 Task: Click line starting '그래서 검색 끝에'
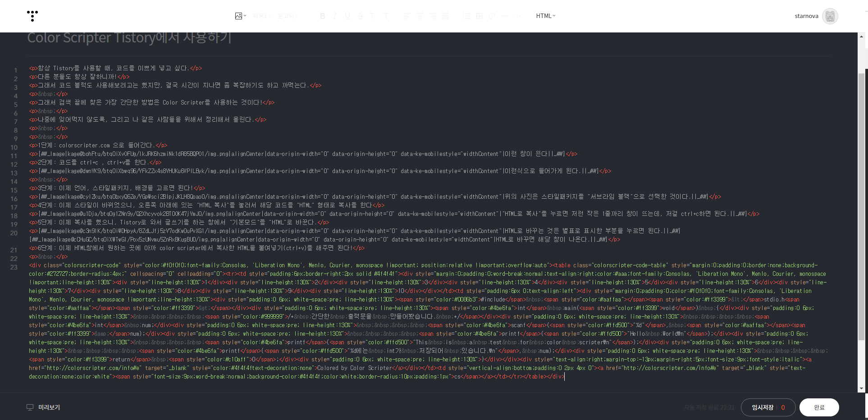pos(152,102)
